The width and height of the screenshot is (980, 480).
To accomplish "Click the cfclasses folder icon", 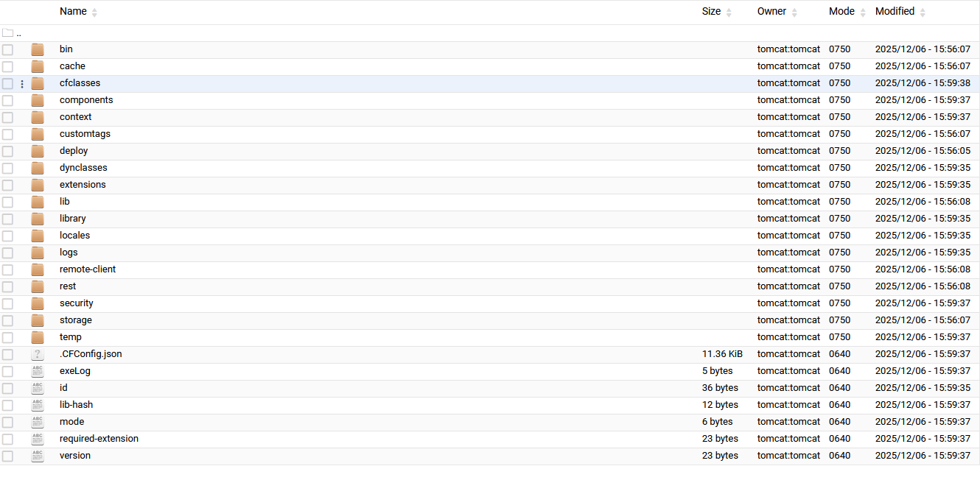I will point(38,83).
